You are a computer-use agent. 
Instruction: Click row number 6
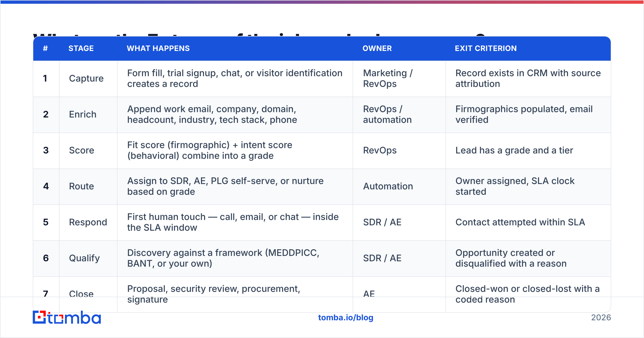pos(46,258)
